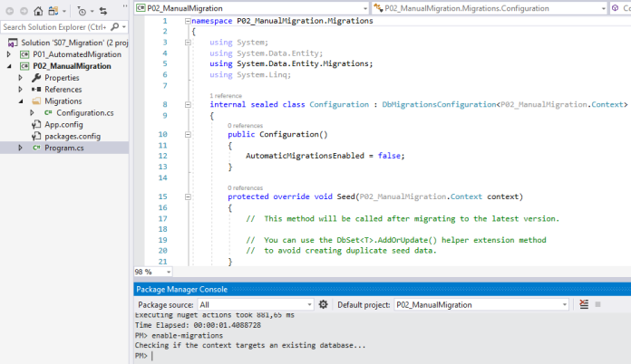Collapse the namespace block on line 1
Image resolution: width=631 pixels, height=364 pixels.
[186, 21]
